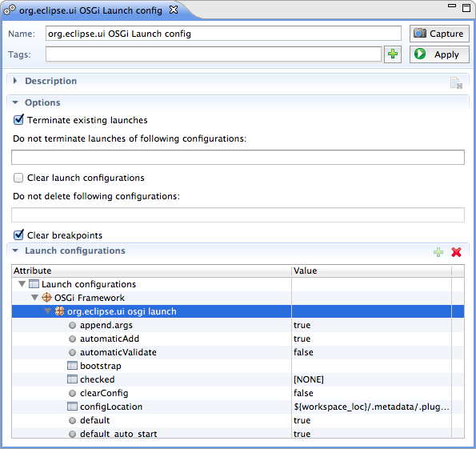Viewport: 476px width, 449px height.
Task: Click the red X remove launch configuration icon
Action: 456,252
